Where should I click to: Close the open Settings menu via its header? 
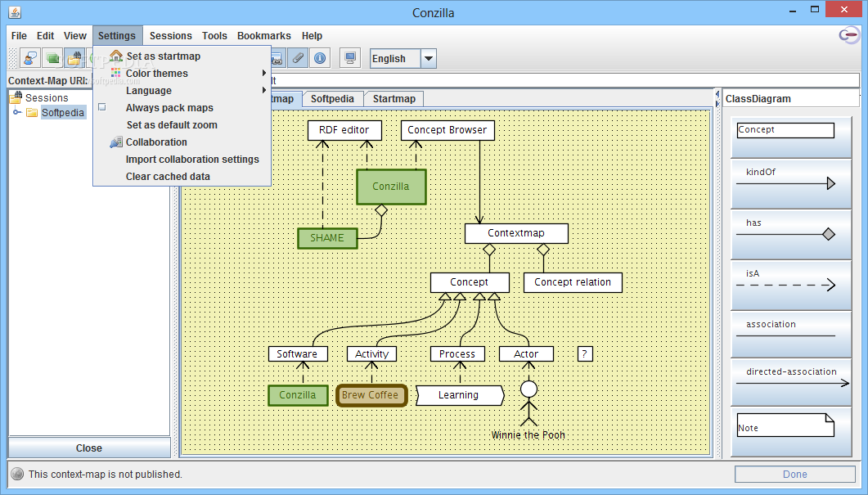point(117,35)
